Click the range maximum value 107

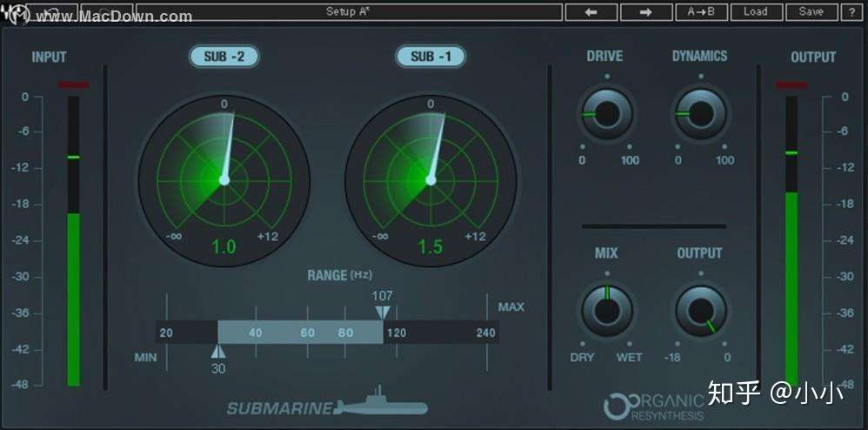click(x=383, y=297)
